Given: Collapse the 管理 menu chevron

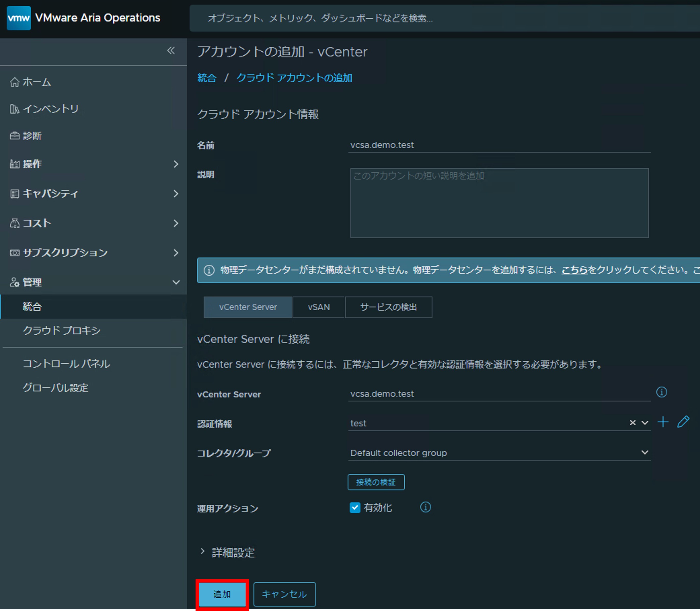Looking at the screenshot, I should point(176,282).
